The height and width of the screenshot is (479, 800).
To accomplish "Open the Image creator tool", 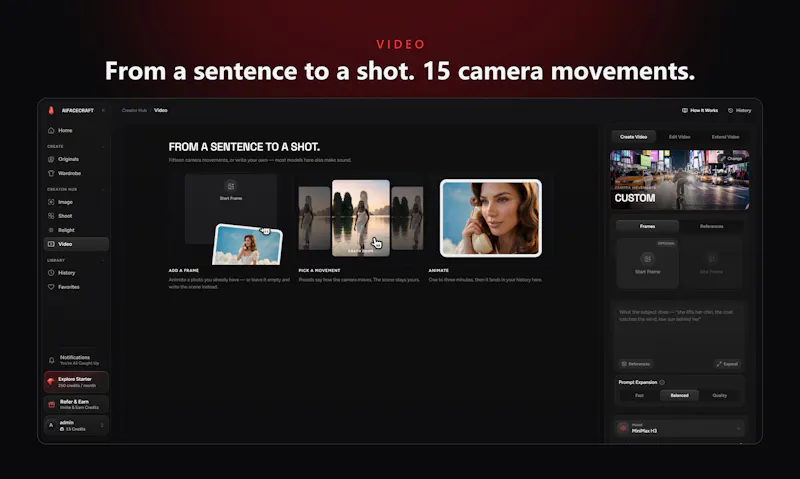I will [x=76, y=202].
